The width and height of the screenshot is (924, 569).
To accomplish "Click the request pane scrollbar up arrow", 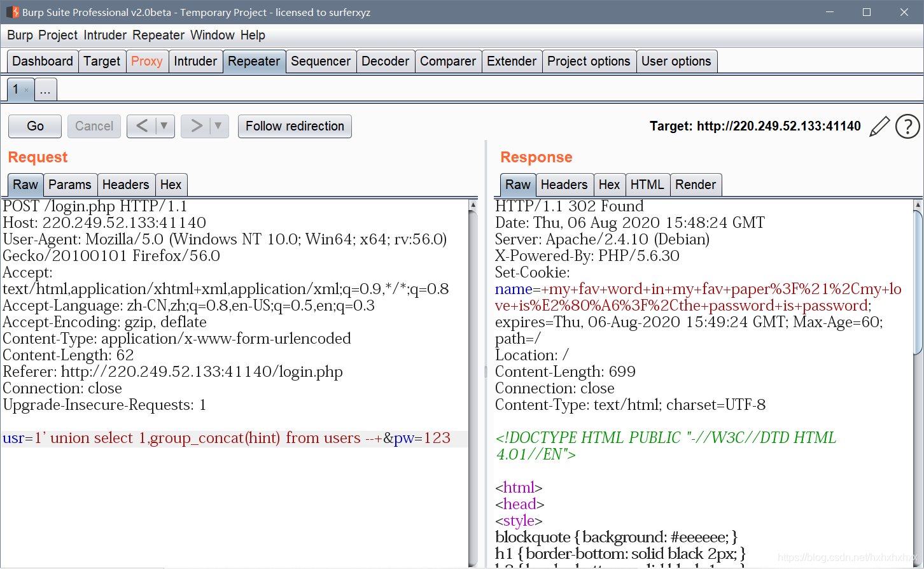I will coord(473,205).
